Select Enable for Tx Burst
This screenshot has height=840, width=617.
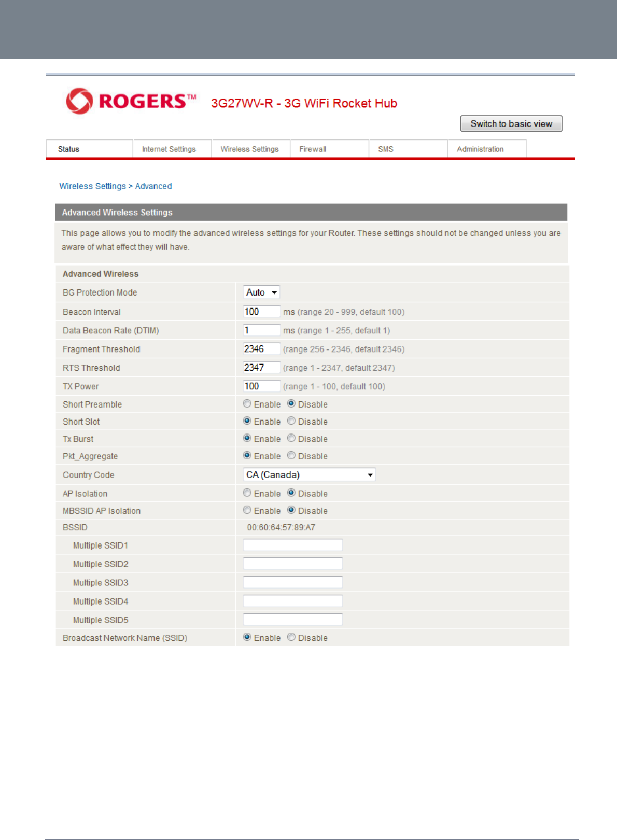tap(247, 438)
